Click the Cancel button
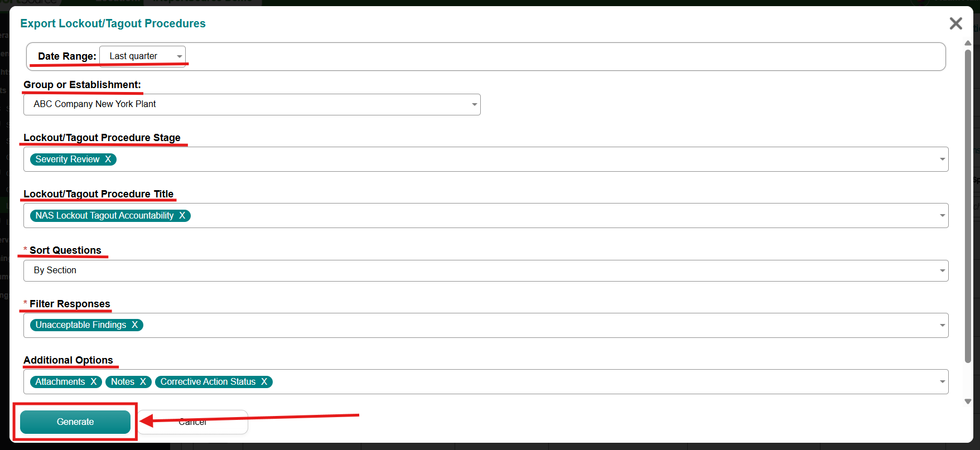The height and width of the screenshot is (450, 980). [192, 422]
